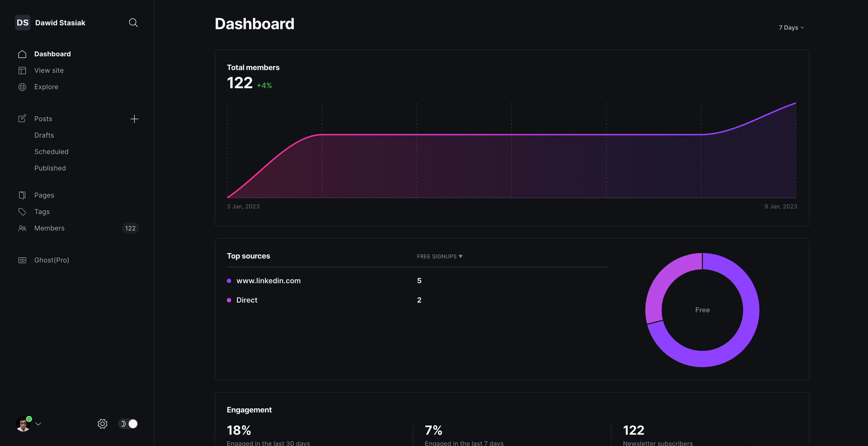Open Explore menu item
This screenshot has width=868, height=446.
(46, 87)
